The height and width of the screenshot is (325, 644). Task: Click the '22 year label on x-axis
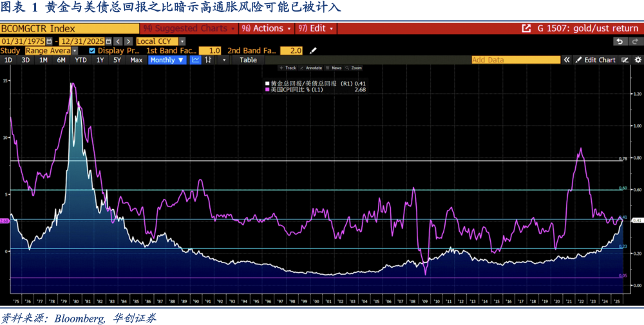pos(580,301)
